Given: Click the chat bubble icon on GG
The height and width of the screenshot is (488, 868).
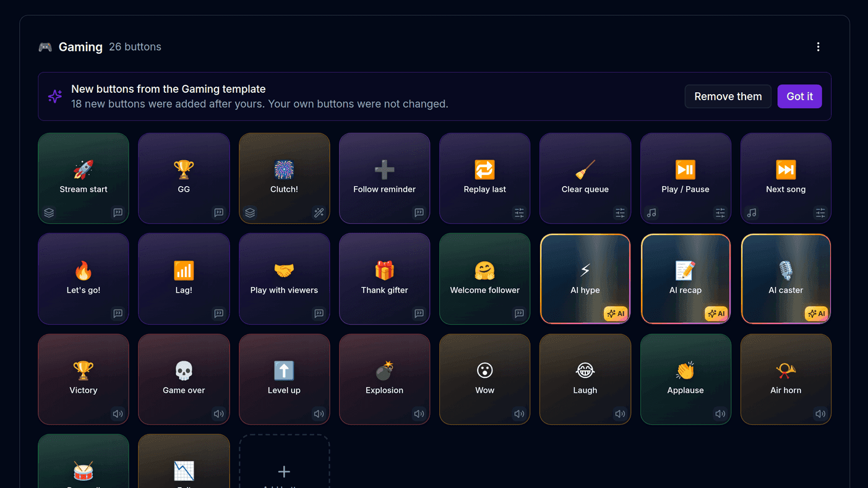Looking at the screenshot, I should [x=218, y=213].
